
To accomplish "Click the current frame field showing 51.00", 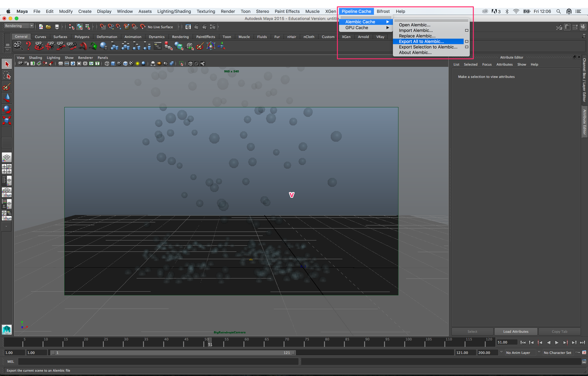I will point(506,342).
